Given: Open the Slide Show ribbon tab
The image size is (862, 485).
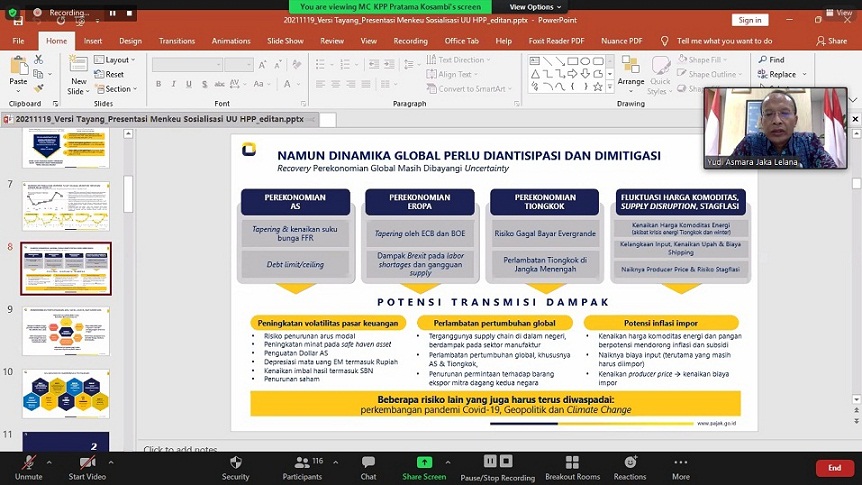Looking at the screenshot, I should (x=285, y=41).
